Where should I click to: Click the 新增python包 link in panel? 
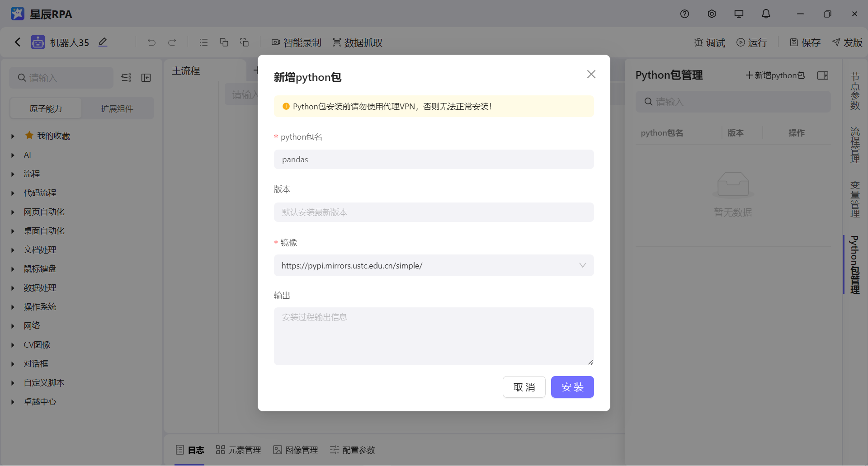coord(775,75)
